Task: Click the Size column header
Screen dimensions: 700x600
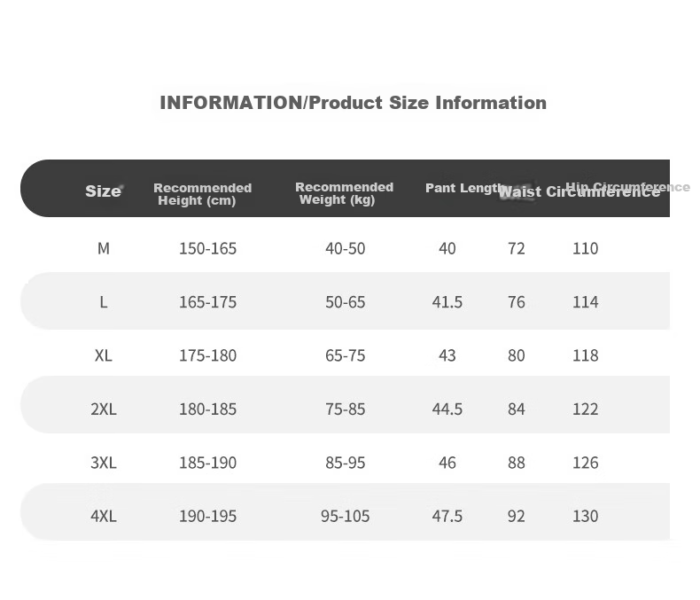Action: [x=103, y=191]
